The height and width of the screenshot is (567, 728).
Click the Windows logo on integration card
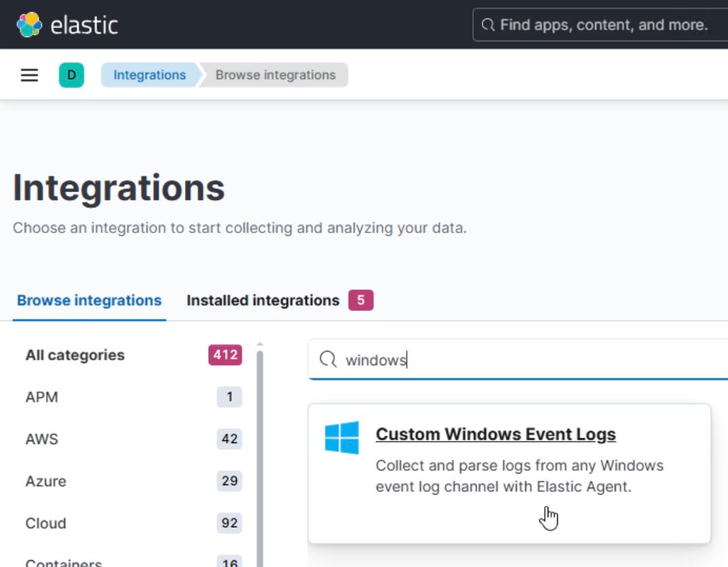click(x=342, y=438)
